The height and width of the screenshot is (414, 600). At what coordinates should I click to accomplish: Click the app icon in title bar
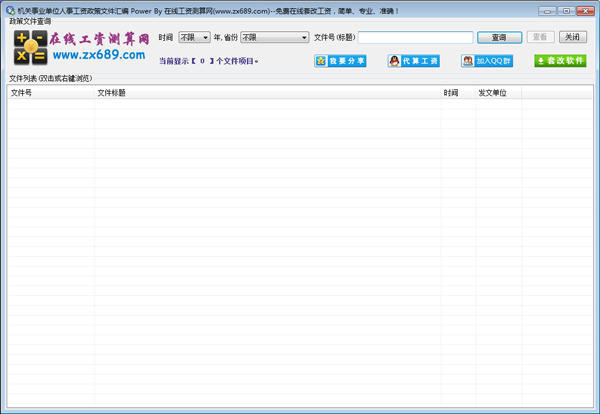[9, 10]
